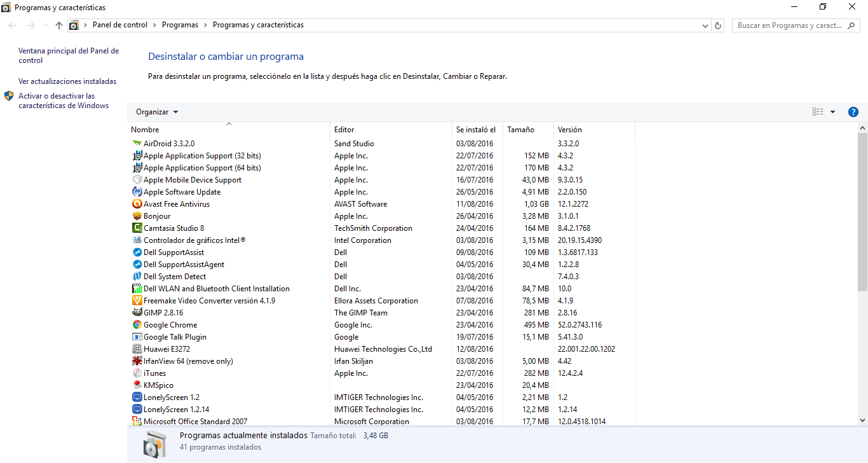Screen dimensions: 868x463
Task: Click the Apple Application Support (64 bits) icon
Action: (x=137, y=168)
